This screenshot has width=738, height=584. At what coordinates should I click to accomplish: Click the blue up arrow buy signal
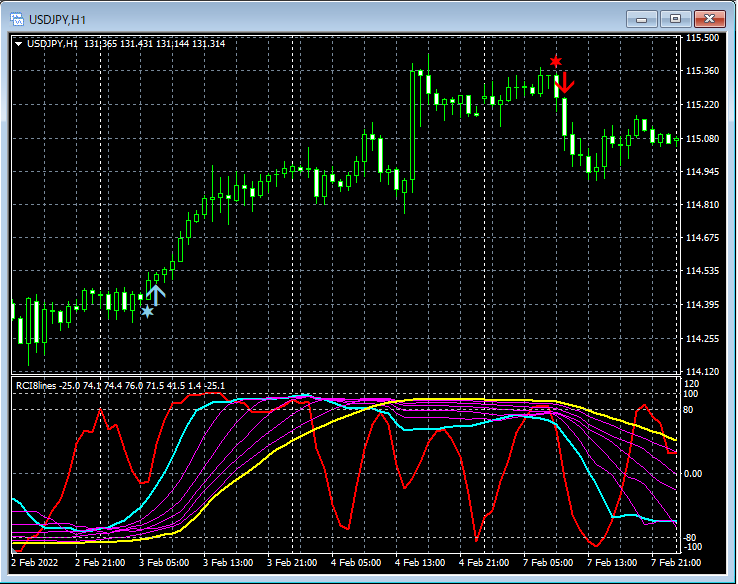[x=156, y=294]
